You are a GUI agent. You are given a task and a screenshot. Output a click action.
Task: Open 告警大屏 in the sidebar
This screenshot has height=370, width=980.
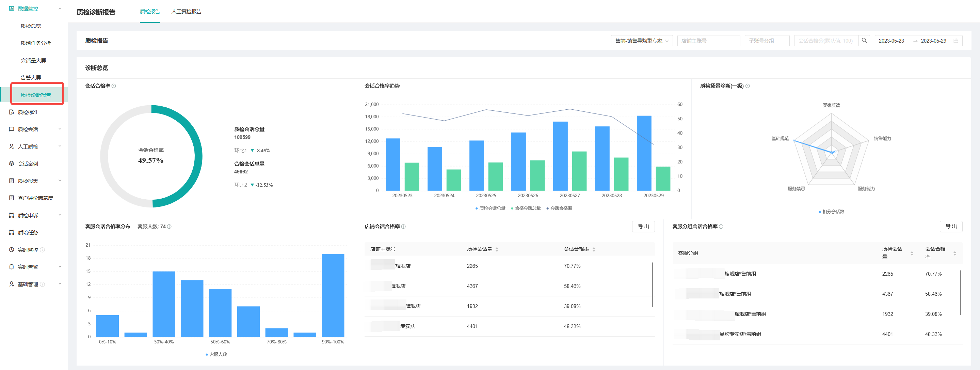coord(31,77)
